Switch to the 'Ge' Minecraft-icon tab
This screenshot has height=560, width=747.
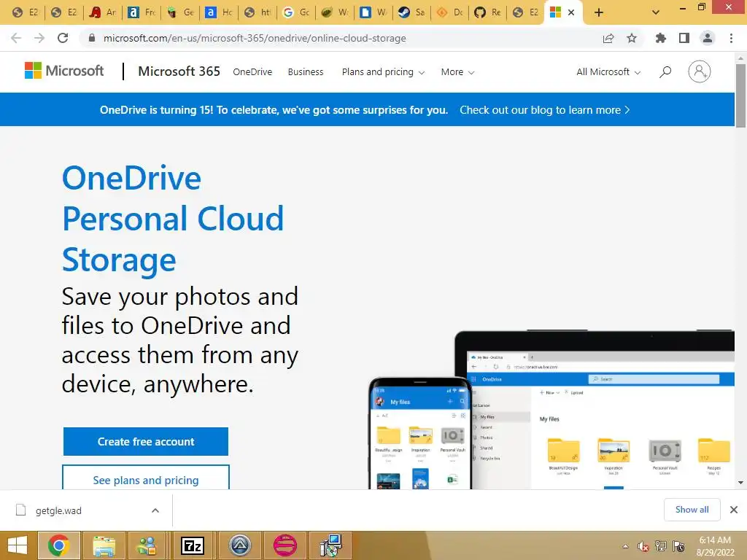pos(180,12)
